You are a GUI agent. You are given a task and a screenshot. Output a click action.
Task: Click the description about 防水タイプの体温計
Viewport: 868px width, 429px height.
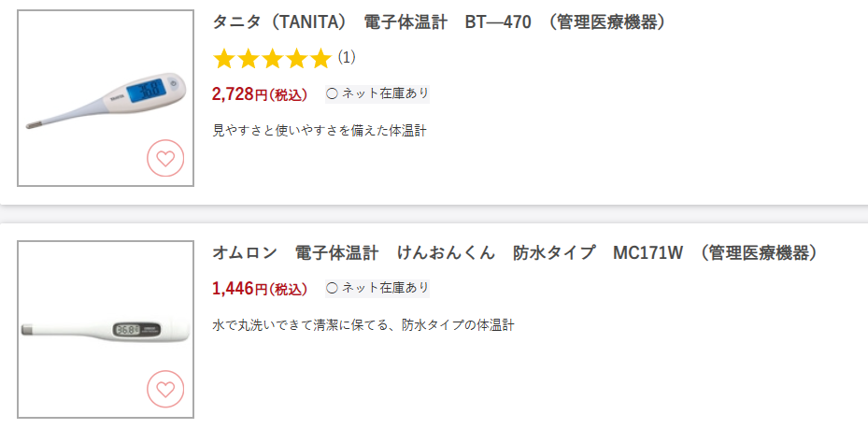(363, 325)
